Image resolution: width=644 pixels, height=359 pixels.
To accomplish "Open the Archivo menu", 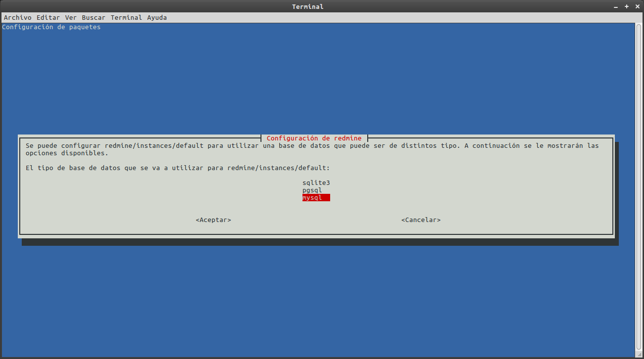I will [x=17, y=17].
